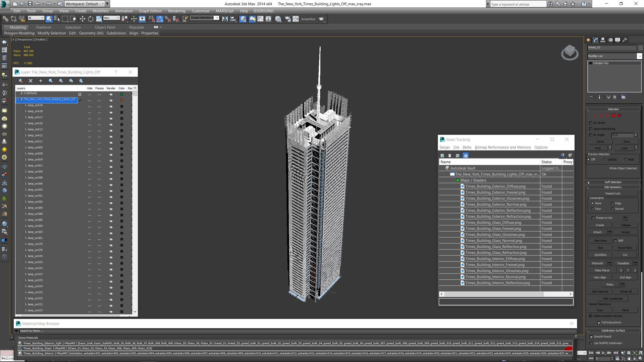Viewport: 644px width, 362px height.
Task: Activate the Rotate transform tool
Action: (x=91, y=19)
